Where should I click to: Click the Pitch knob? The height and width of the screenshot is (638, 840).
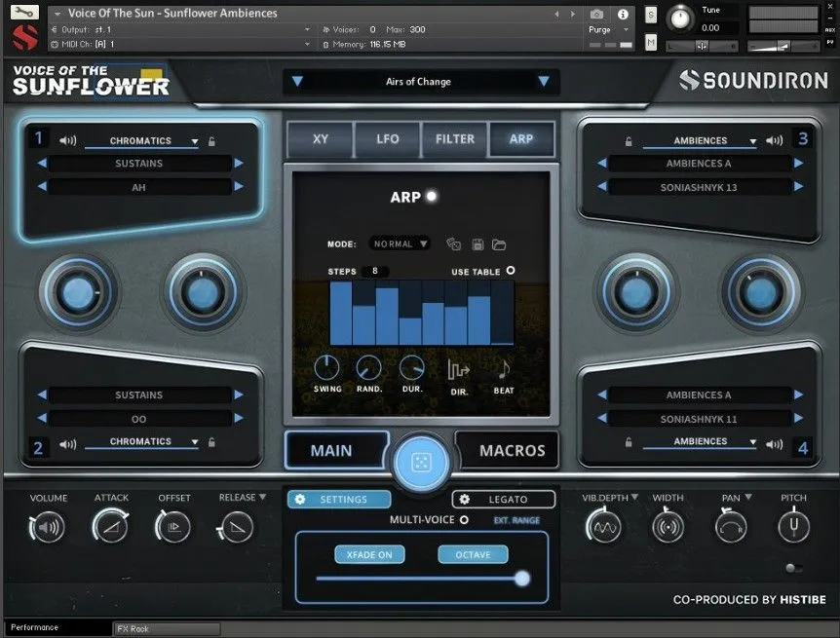point(793,527)
